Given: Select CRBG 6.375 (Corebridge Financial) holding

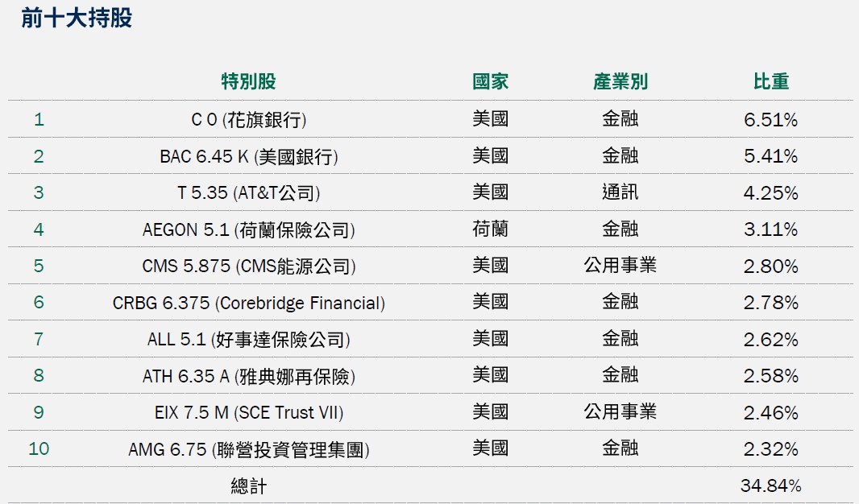Looking at the screenshot, I should [x=248, y=304].
